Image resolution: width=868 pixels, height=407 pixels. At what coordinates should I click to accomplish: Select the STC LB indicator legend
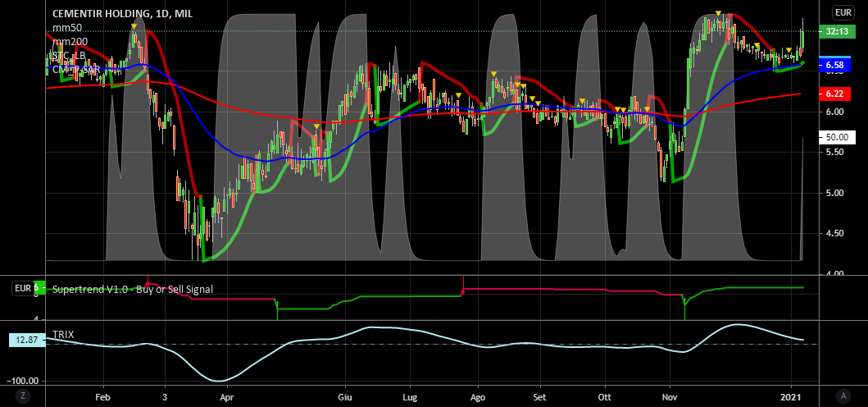tap(69, 56)
